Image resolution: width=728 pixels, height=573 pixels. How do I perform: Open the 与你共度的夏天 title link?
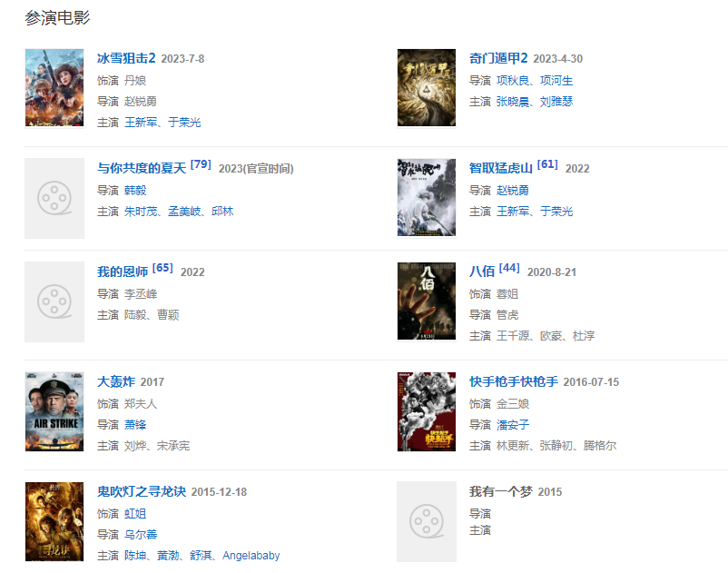click(142, 168)
